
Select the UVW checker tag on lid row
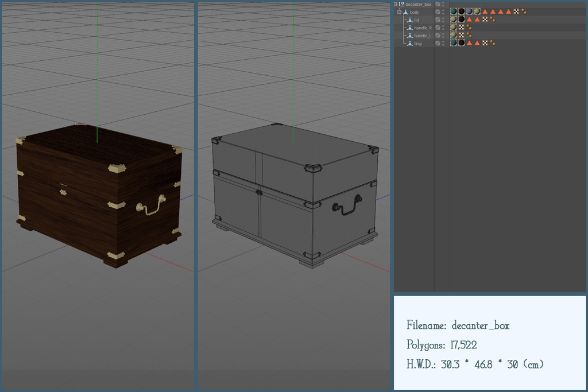point(485,20)
